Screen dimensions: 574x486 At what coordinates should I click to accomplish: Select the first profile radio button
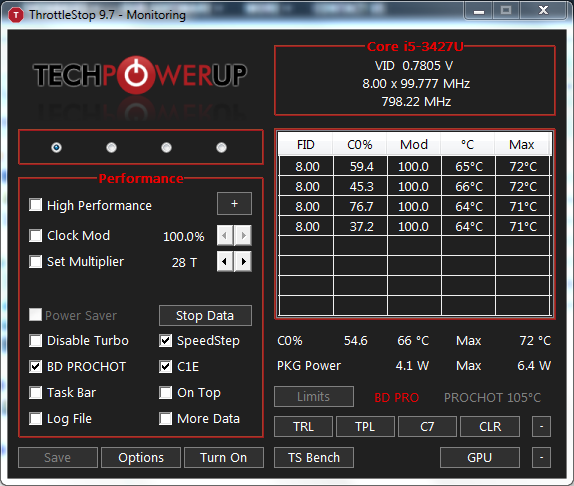click(x=56, y=147)
